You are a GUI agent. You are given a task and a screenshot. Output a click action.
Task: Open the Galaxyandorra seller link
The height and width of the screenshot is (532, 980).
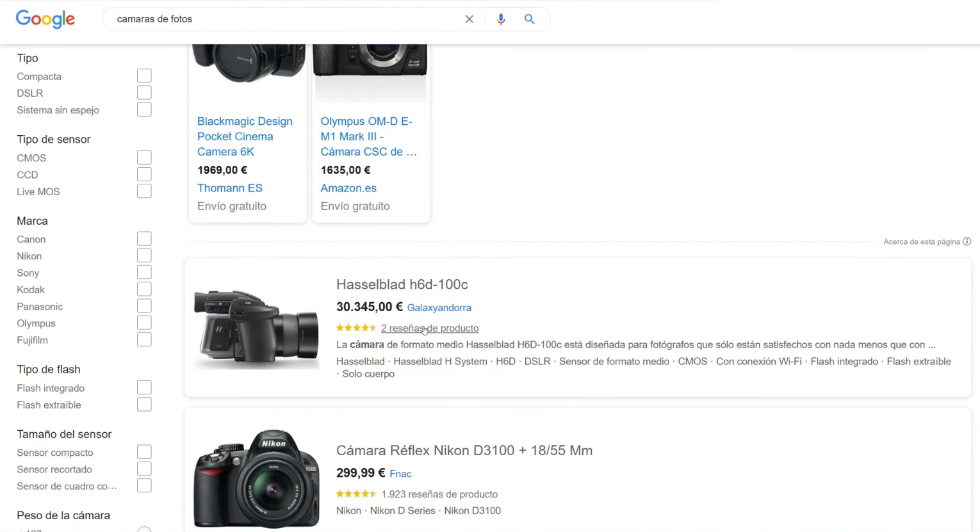(439, 308)
